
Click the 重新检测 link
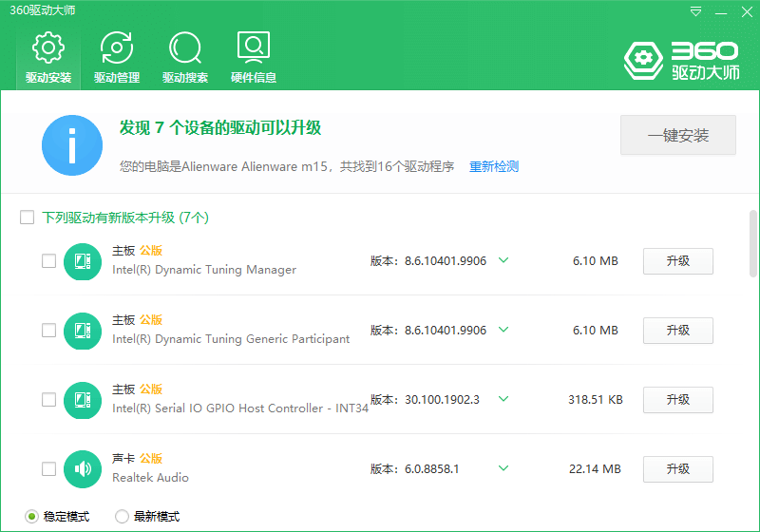494,166
